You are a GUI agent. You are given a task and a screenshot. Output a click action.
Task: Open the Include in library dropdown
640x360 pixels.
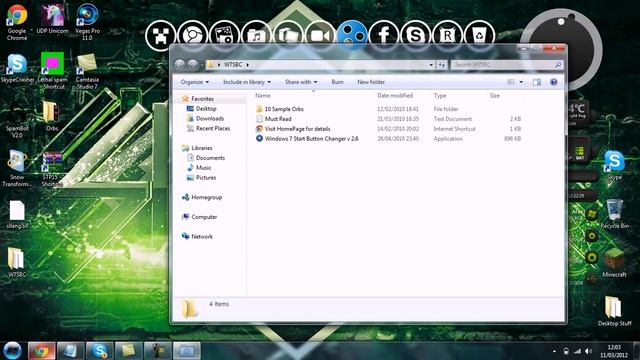[247, 82]
